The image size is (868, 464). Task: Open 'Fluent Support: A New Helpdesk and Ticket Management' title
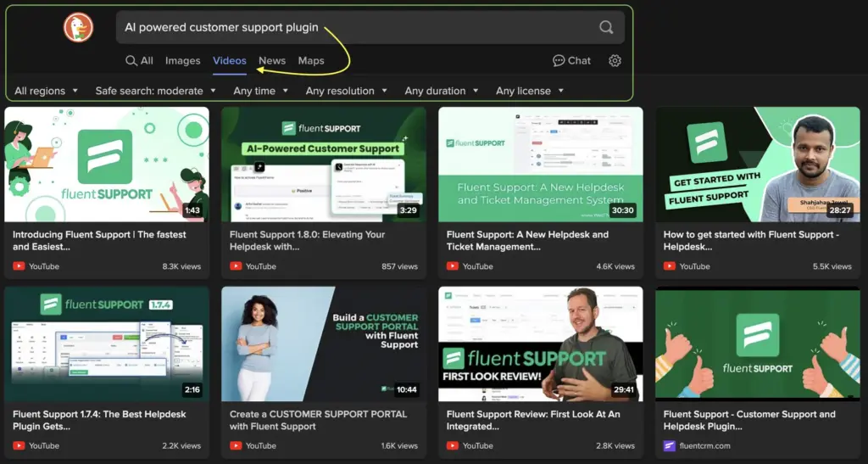pos(527,241)
